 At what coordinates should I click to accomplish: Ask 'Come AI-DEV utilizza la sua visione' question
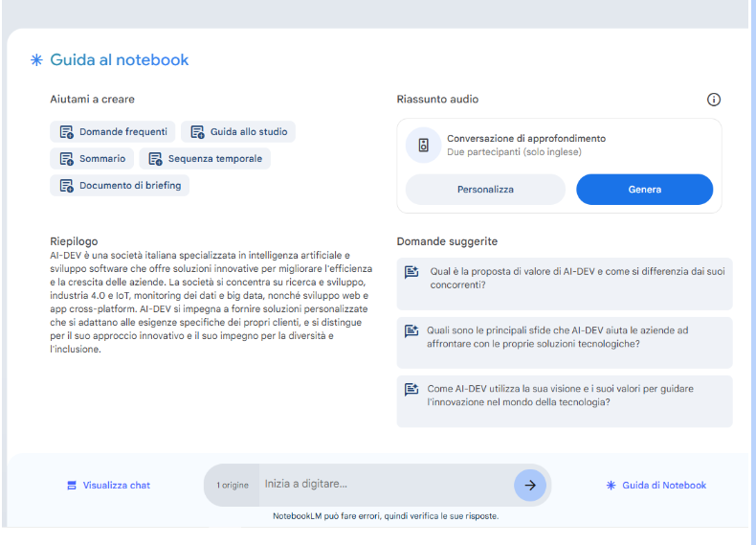point(565,401)
